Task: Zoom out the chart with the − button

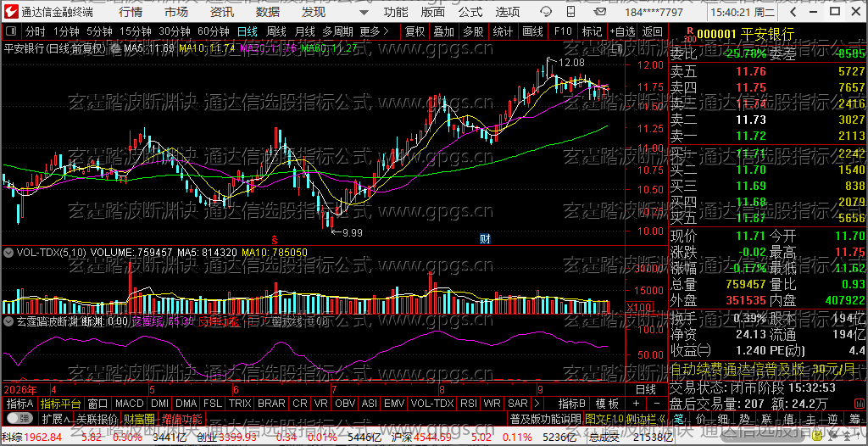Action: [657, 404]
